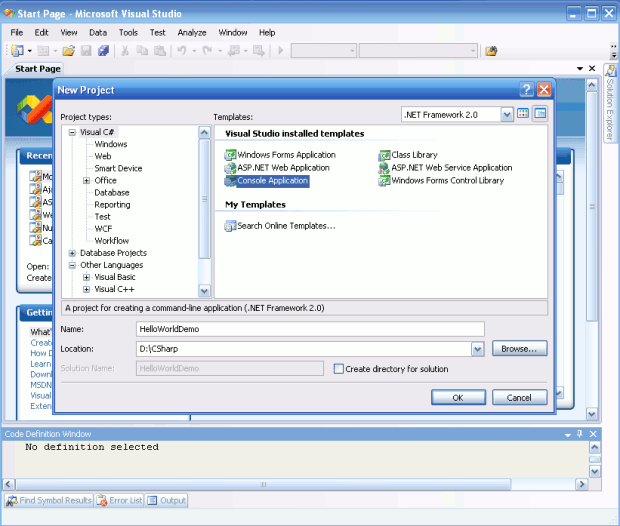The height and width of the screenshot is (526, 620).
Task: Switch to the Output tab
Action: tap(166, 500)
